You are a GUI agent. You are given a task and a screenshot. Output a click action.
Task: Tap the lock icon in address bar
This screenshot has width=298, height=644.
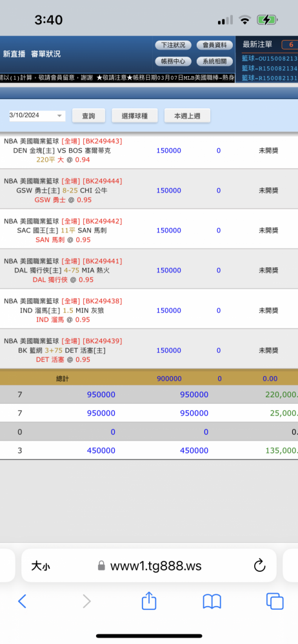[101, 566]
